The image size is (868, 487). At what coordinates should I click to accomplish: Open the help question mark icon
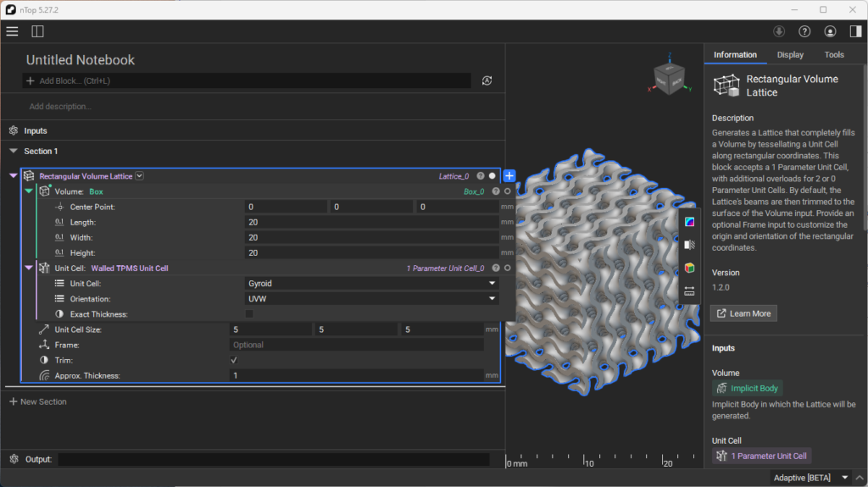tap(804, 31)
